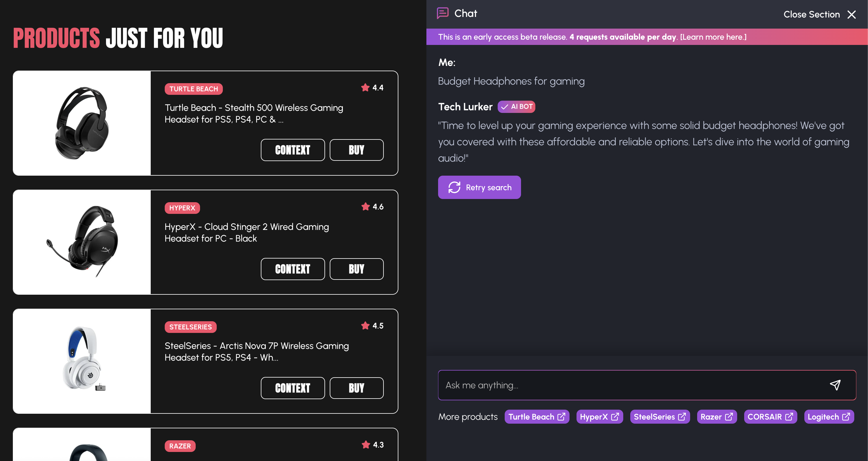Click BUY for HyperX Cloud Stinger 2

pos(356,269)
